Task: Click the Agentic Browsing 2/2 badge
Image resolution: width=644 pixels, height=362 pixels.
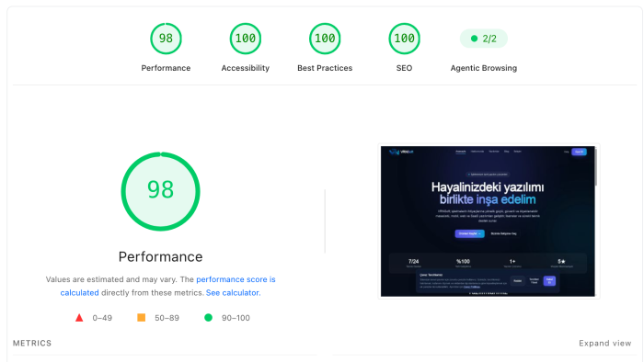Action: [x=483, y=39]
